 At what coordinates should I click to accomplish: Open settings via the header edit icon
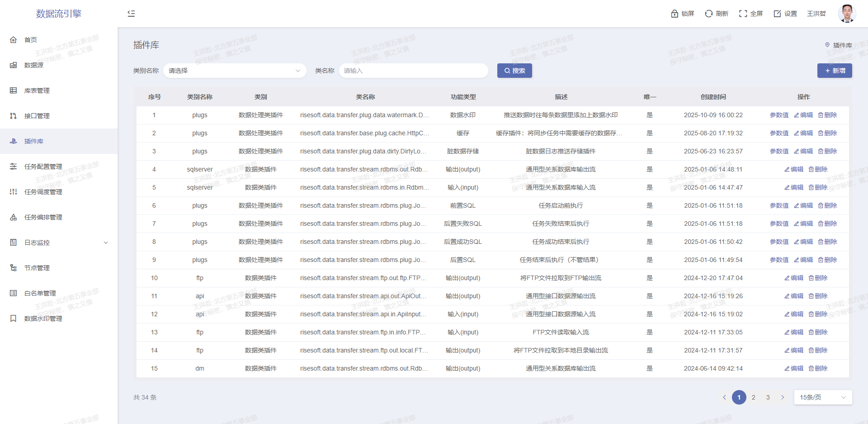pyautogui.click(x=777, y=14)
